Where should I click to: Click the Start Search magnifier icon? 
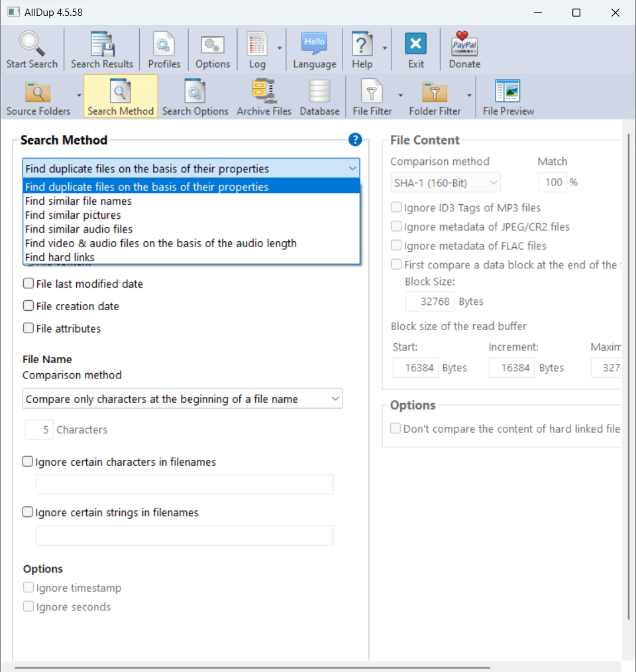click(x=32, y=44)
